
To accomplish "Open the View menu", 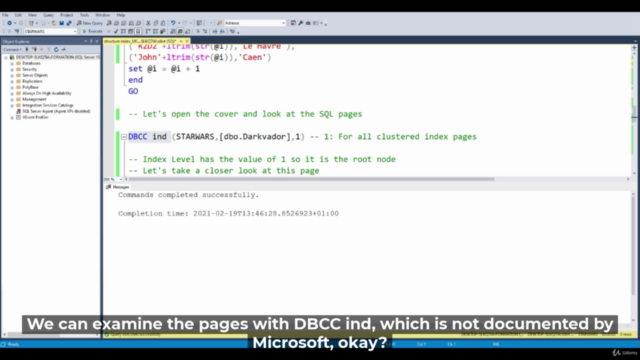I will pos(32,15).
